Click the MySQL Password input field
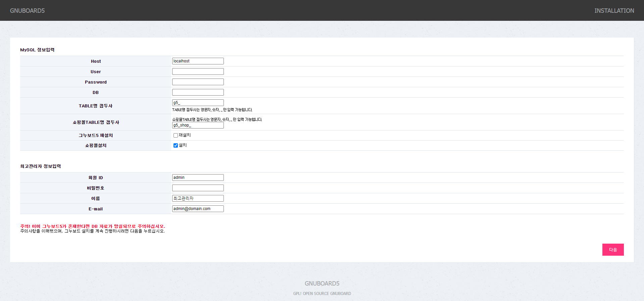This screenshot has width=644, height=301. pos(198,82)
